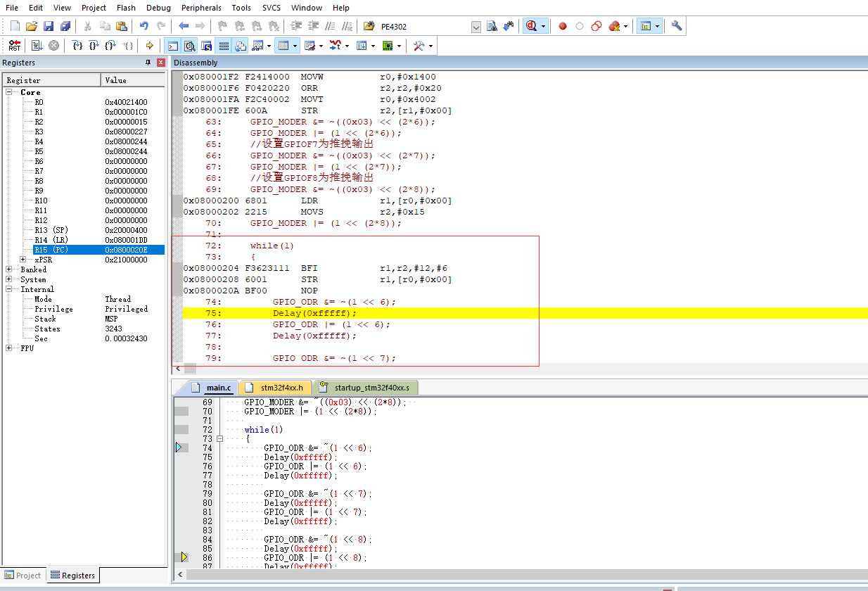868x591 pixels.
Task: Click the Show Next Statement yellow arrow icon
Action: 150,45
